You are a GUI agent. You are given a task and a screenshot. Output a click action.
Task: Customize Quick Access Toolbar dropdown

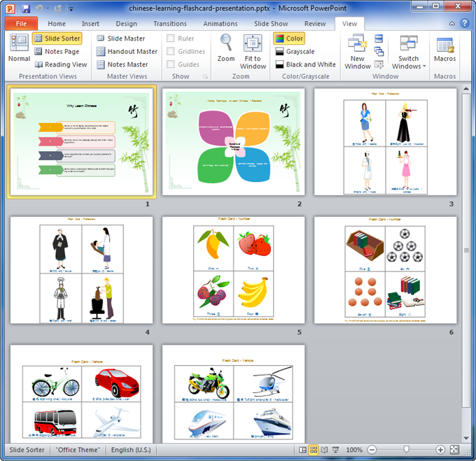click(x=71, y=9)
